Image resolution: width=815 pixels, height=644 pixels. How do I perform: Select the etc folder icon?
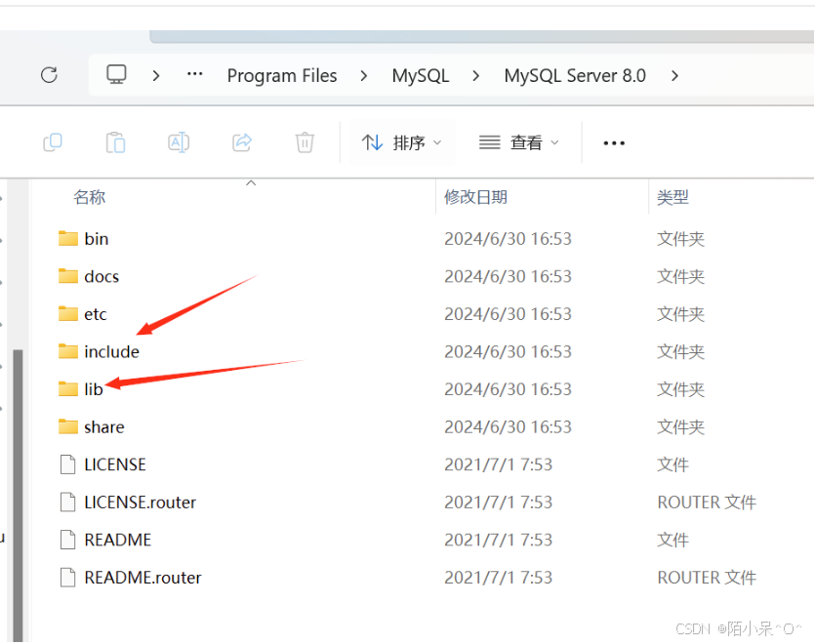[x=68, y=314]
